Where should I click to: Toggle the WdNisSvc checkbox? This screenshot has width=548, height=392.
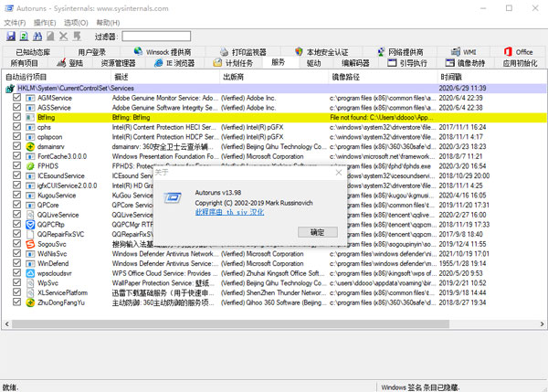tap(16, 253)
